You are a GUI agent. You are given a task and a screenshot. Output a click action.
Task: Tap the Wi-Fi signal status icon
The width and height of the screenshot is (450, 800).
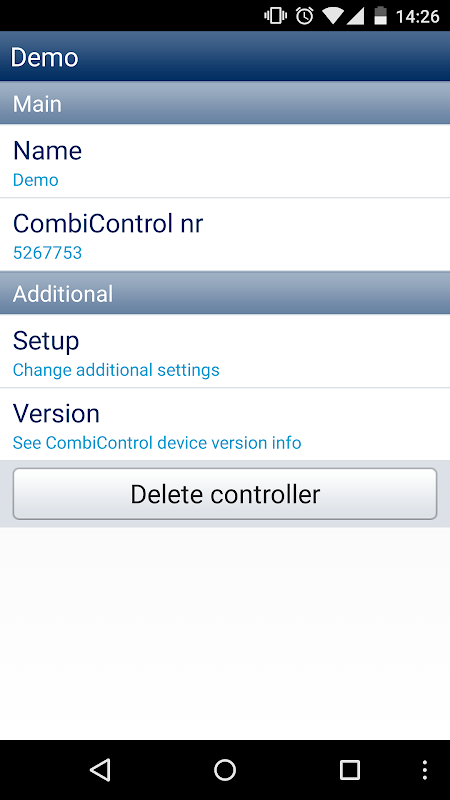[x=333, y=16]
